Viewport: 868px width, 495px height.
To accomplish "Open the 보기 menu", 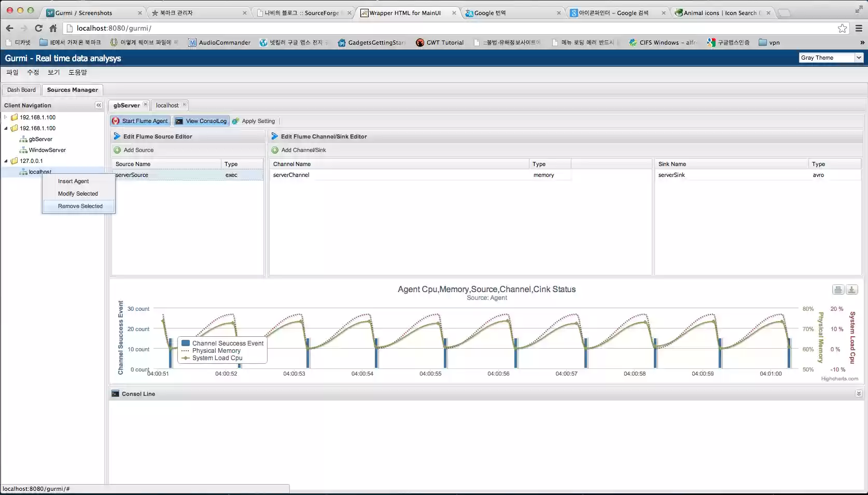I will [53, 73].
